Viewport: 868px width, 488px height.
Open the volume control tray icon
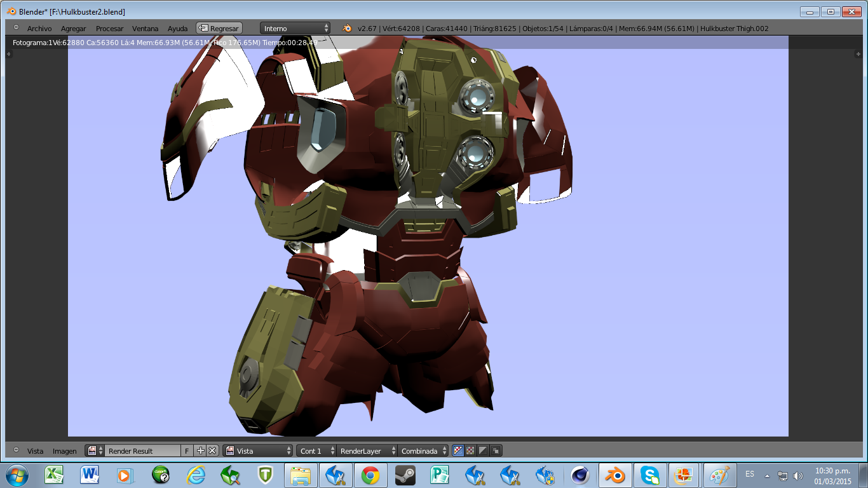click(x=798, y=475)
